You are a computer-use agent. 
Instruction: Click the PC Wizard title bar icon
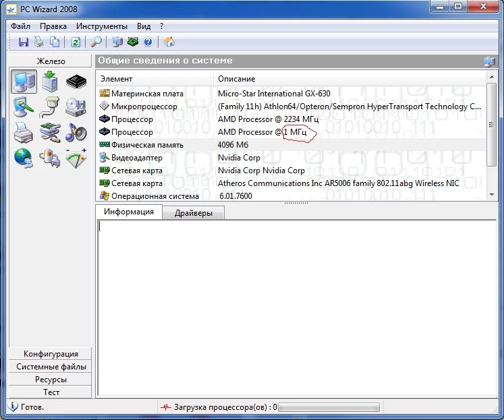coord(11,9)
